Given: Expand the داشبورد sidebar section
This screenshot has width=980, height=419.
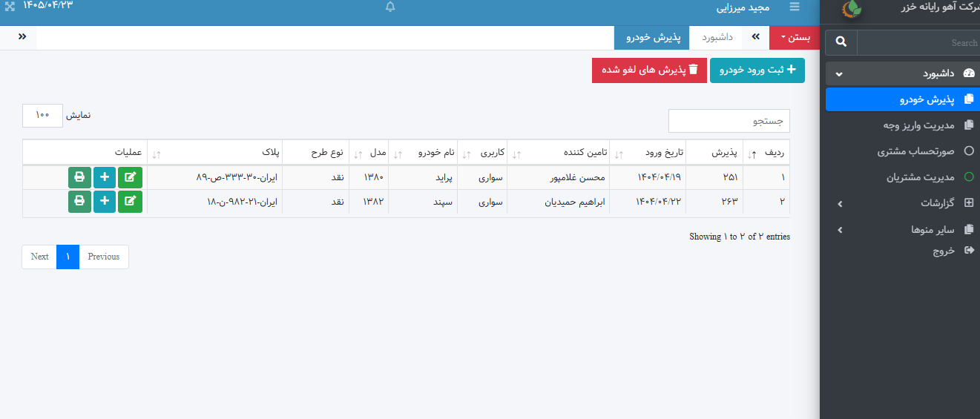Looking at the screenshot, I should click(x=903, y=73).
